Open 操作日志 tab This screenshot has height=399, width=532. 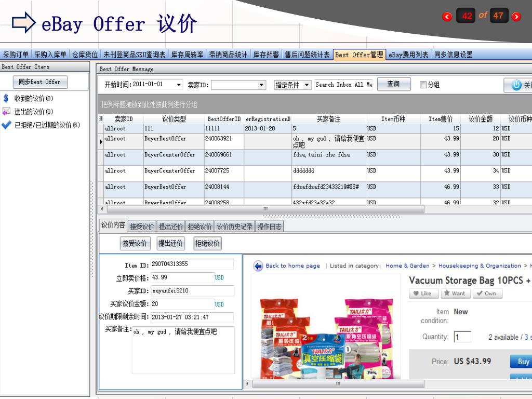[x=270, y=227]
